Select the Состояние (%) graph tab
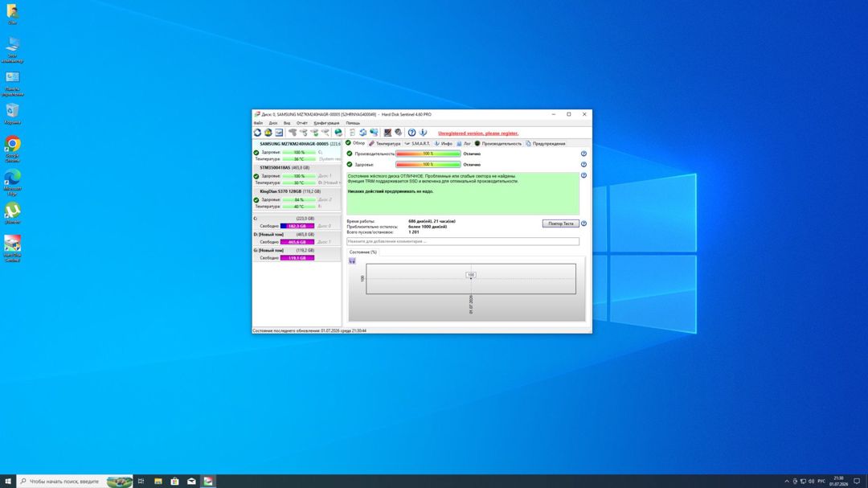The image size is (868, 488). click(363, 252)
